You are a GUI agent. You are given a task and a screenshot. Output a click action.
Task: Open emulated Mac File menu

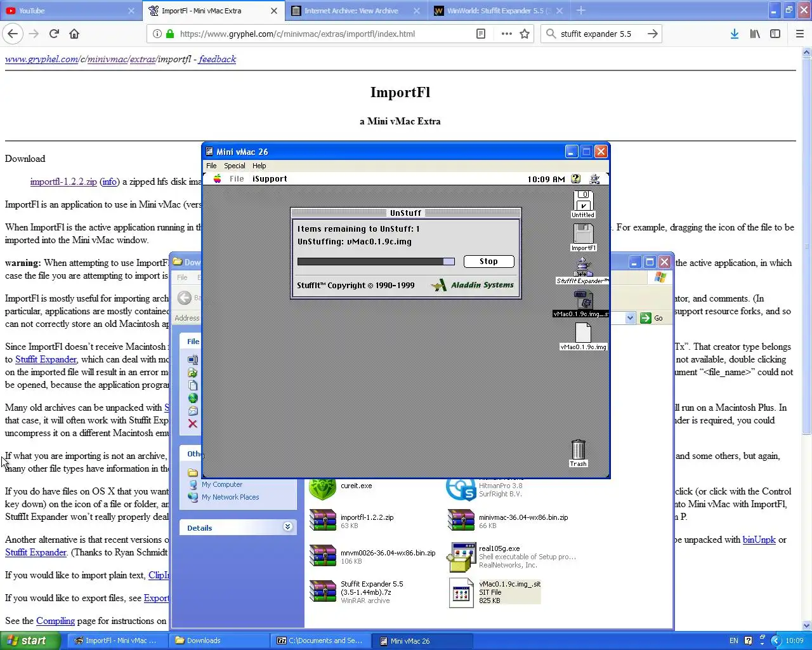pyautogui.click(x=237, y=179)
